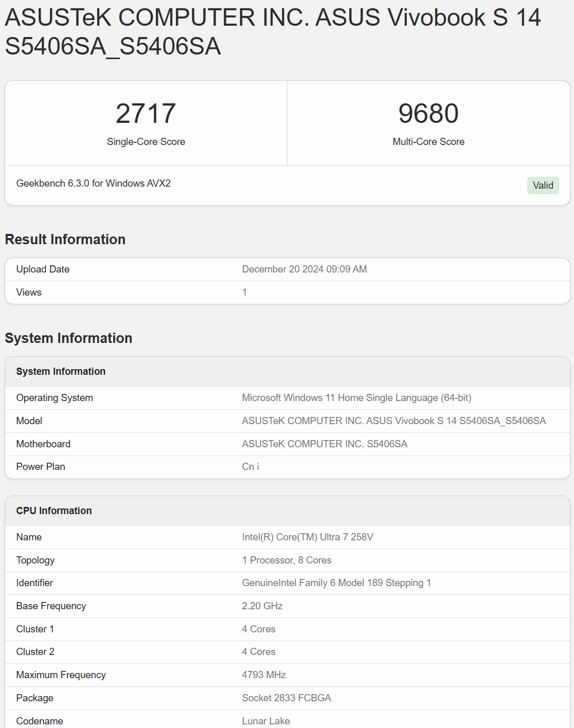Select the single-core score 2717
The width and height of the screenshot is (574, 728).
[x=146, y=114]
